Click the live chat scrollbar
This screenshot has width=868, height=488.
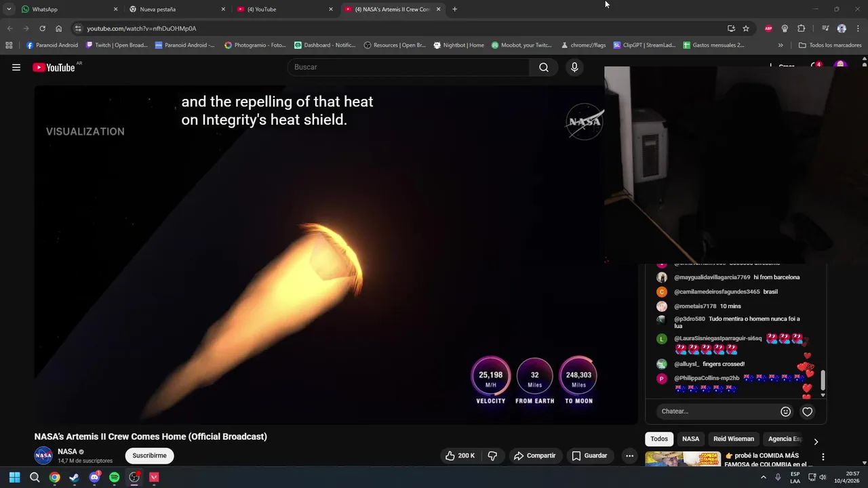pyautogui.click(x=823, y=380)
